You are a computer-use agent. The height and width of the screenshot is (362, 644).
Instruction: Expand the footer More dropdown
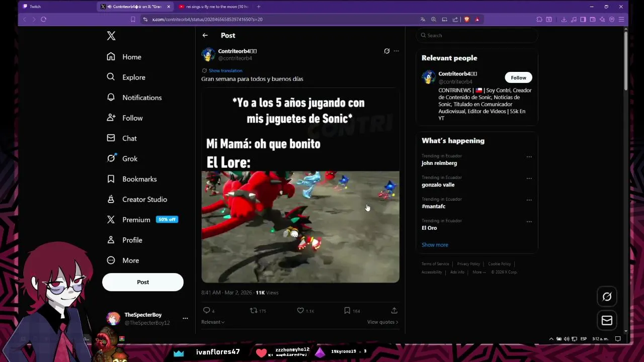click(x=478, y=272)
